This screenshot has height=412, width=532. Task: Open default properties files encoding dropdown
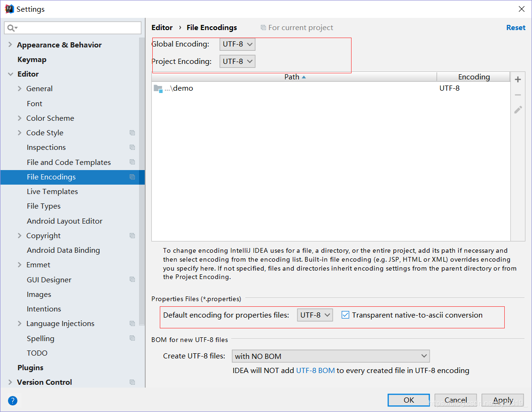pos(315,315)
